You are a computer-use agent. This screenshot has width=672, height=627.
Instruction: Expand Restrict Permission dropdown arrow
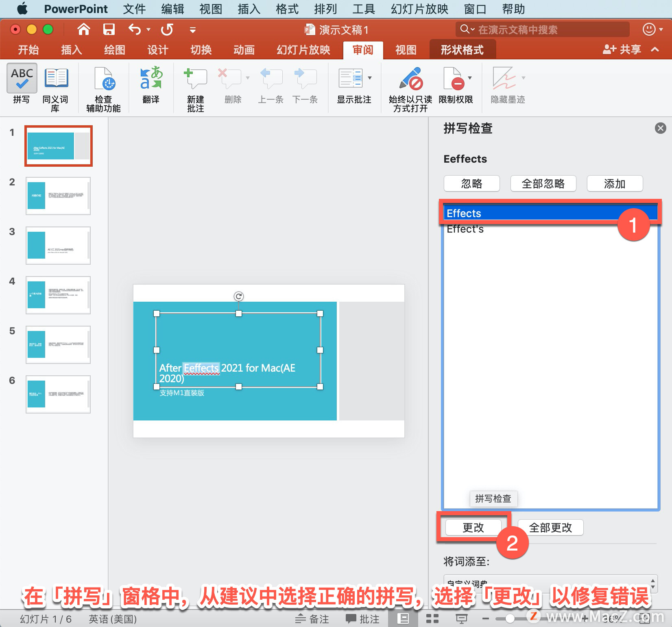[470, 78]
